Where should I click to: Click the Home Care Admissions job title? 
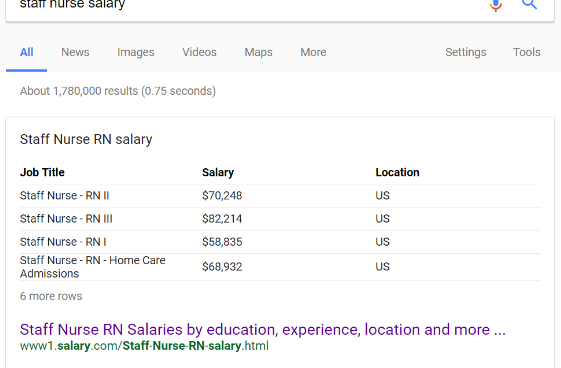(x=92, y=267)
